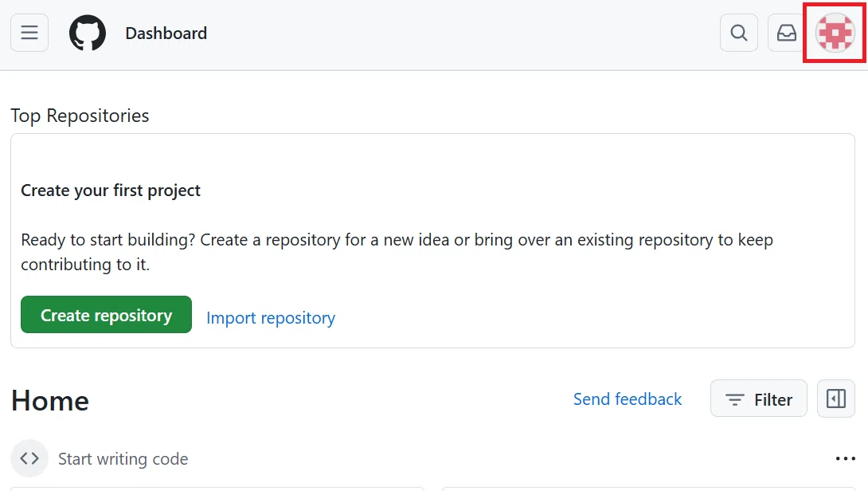Click the Home feed heading
Viewport: 868px width, 491px height.
pyautogui.click(x=50, y=400)
